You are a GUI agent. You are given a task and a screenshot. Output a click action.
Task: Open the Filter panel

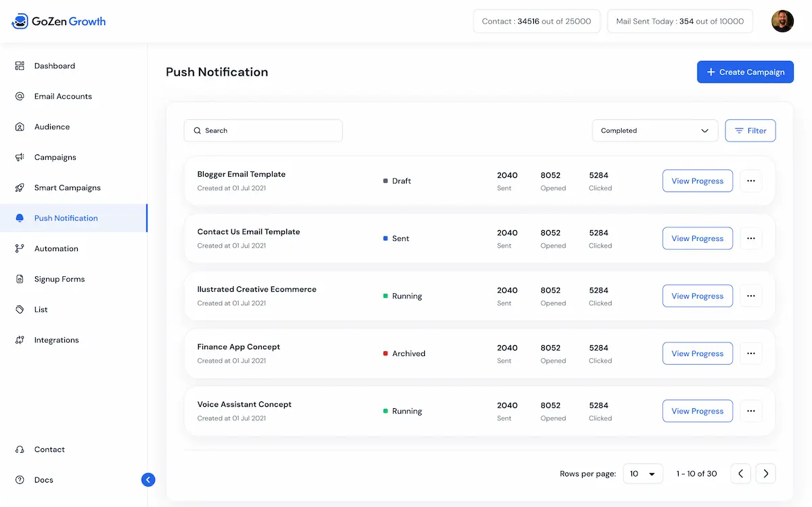[750, 130]
